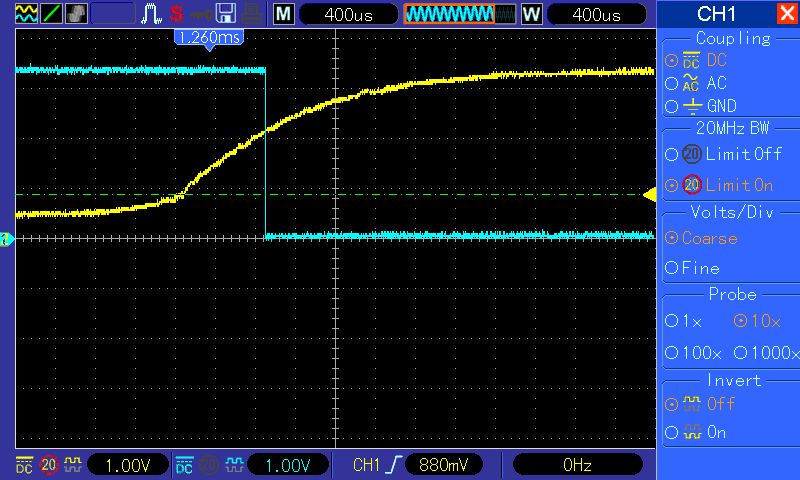Click the CH1 1.00V scale readout
The width and height of the screenshot is (800, 480).
point(128,465)
